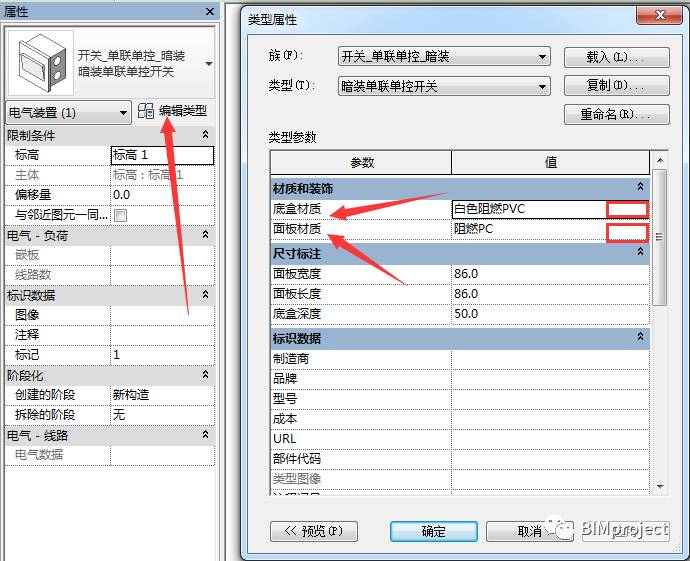Click the parameter list scrollbar thumb
Image resolution: width=690 pixels, height=561 pixels.
[x=659, y=237]
